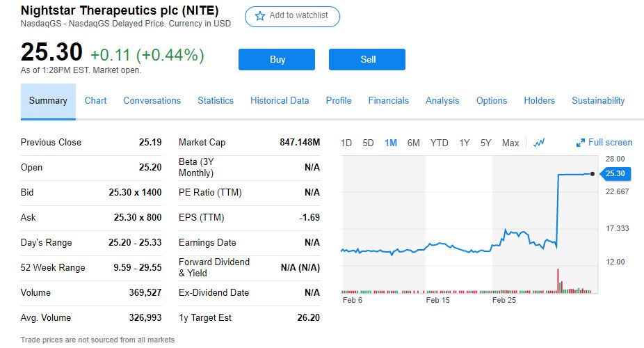Click the Previous Close label
The height and width of the screenshot is (348, 644).
click(51, 143)
